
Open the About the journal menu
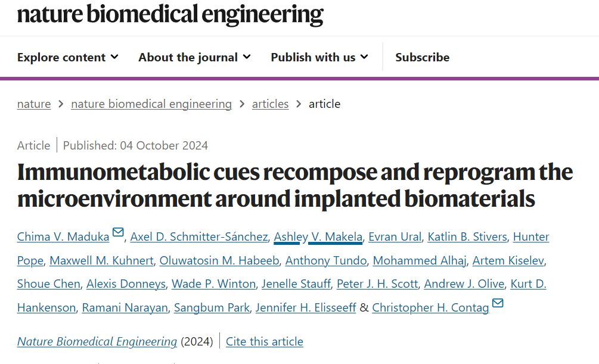pos(194,57)
